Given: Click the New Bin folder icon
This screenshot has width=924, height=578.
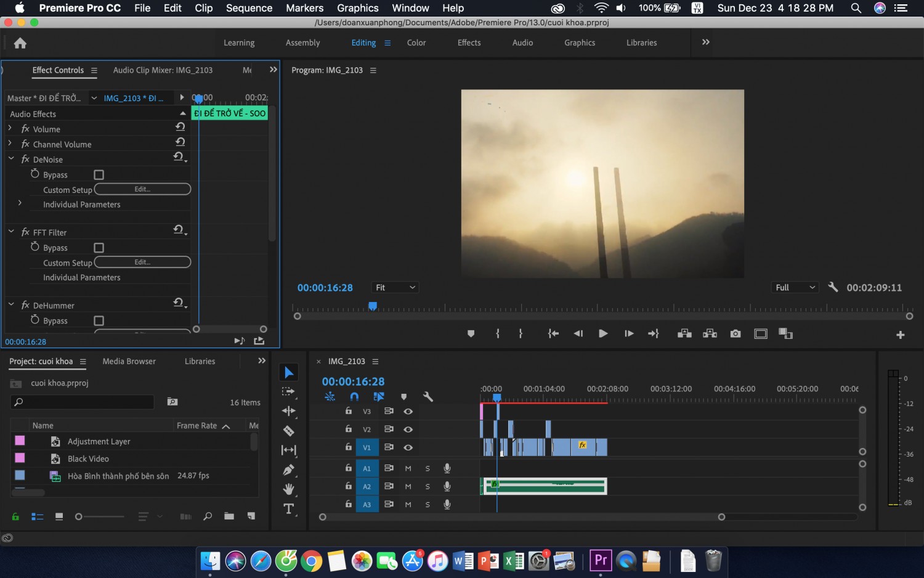Looking at the screenshot, I should pyautogui.click(x=229, y=516).
